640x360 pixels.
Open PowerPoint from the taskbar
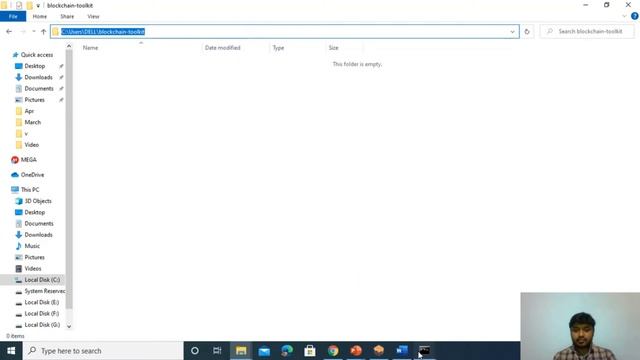point(356,351)
